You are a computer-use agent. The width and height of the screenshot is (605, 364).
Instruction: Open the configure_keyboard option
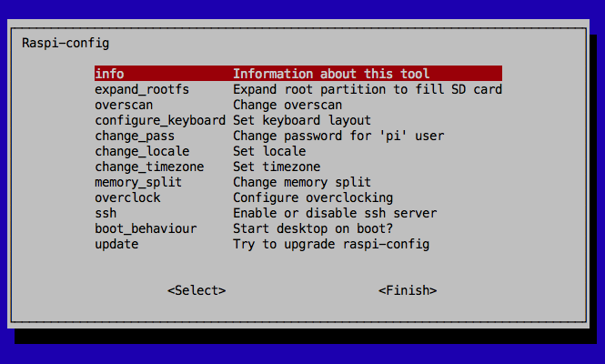click(x=160, y=120)
